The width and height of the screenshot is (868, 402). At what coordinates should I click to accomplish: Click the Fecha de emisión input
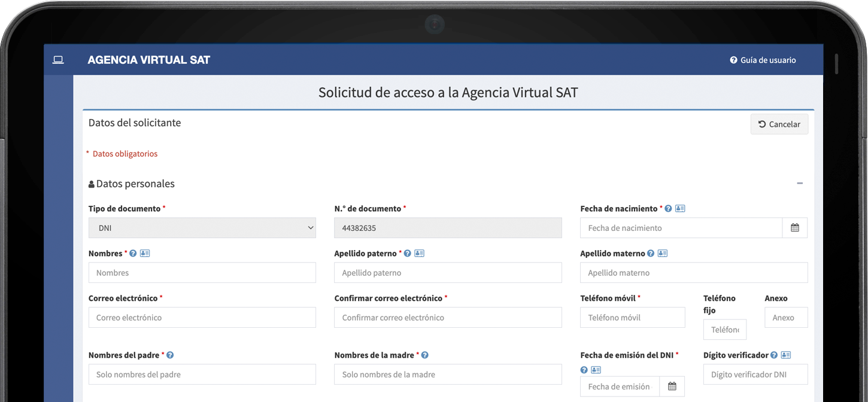tap(620, 386)
